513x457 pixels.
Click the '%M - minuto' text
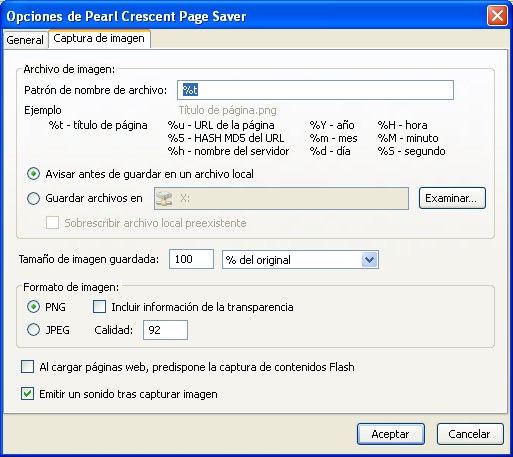coord(408,138)
